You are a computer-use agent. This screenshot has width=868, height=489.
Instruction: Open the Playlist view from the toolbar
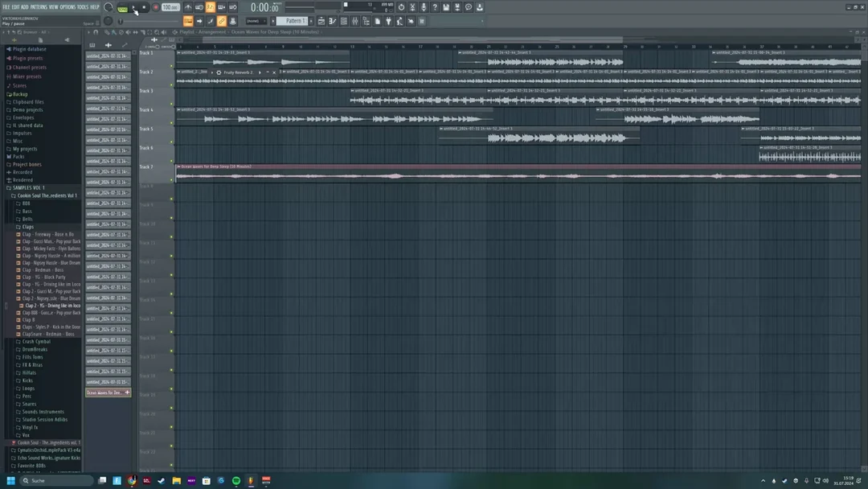pos(322,21)
